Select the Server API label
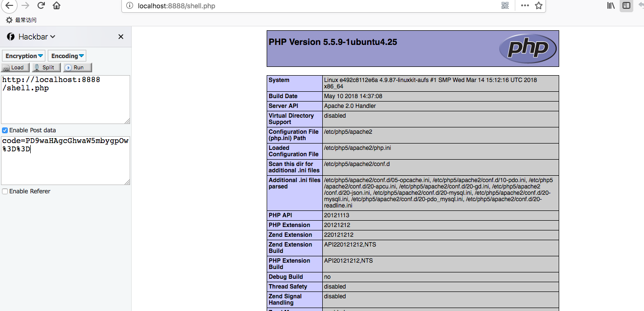 click(x=283, y=106)
